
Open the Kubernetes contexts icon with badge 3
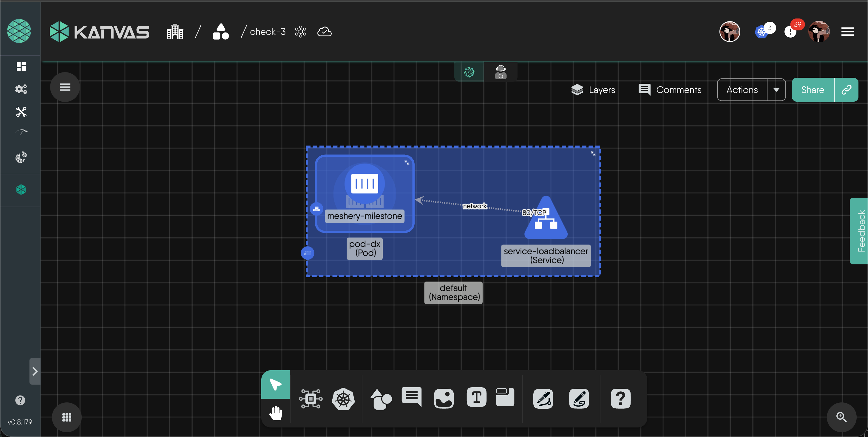coord(762,32)
